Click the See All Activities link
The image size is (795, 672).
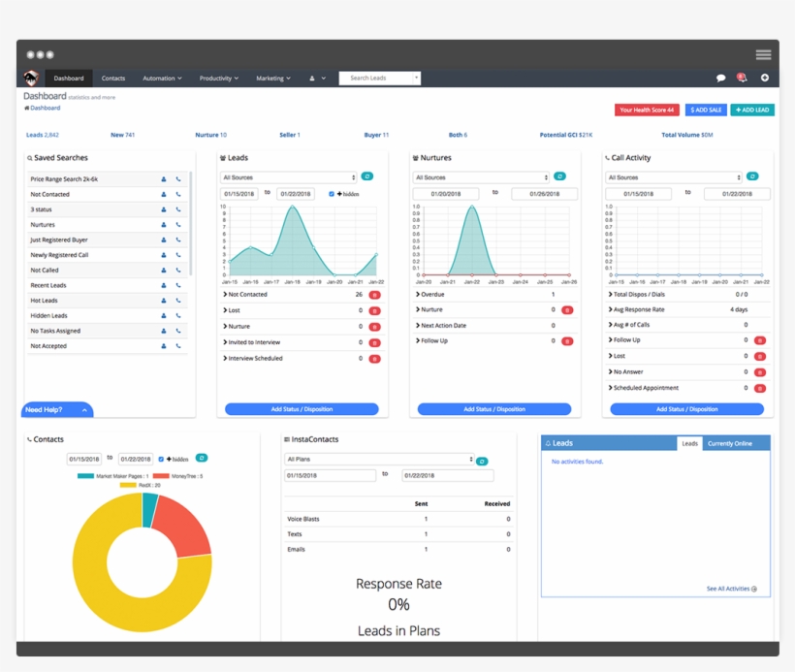[728, 588]
